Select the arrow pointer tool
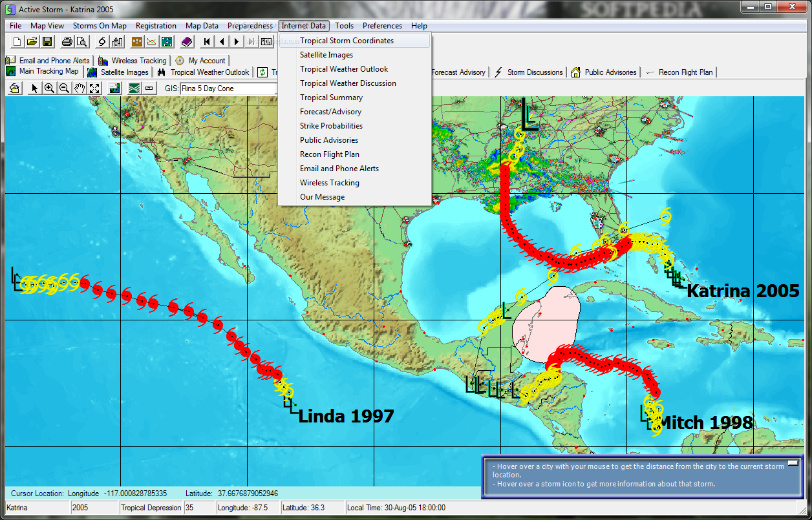The height and width of the screenshot is (520, 812). pyautogui.click(x=35, y=88)
